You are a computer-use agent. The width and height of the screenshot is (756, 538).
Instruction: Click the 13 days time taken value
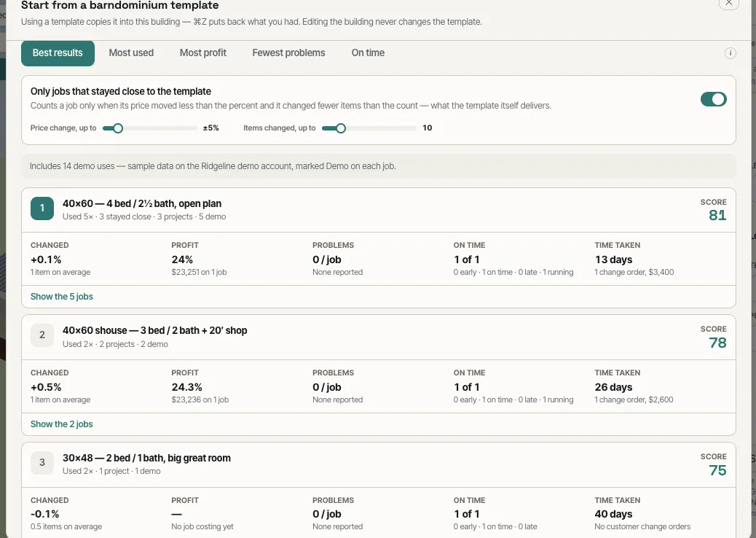pos(613,260)
